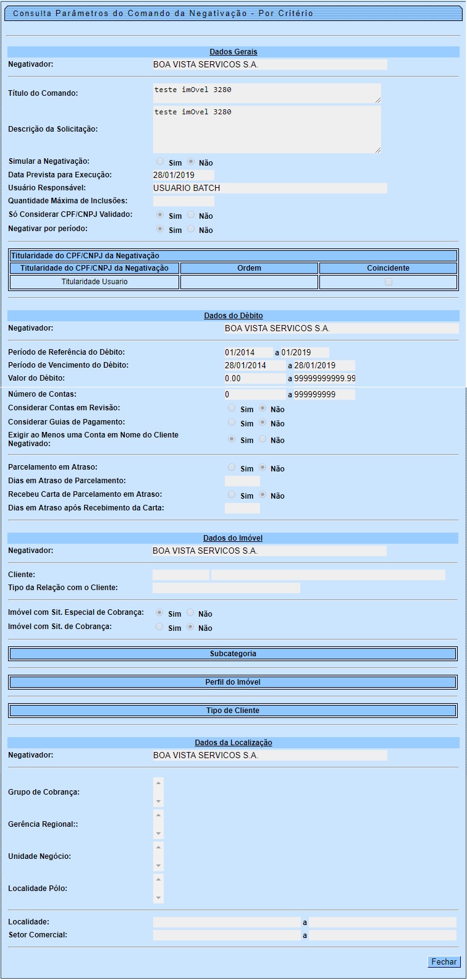Select Sim for Simular a Negativação
This screenshot has height=980, width=467.
161,162
